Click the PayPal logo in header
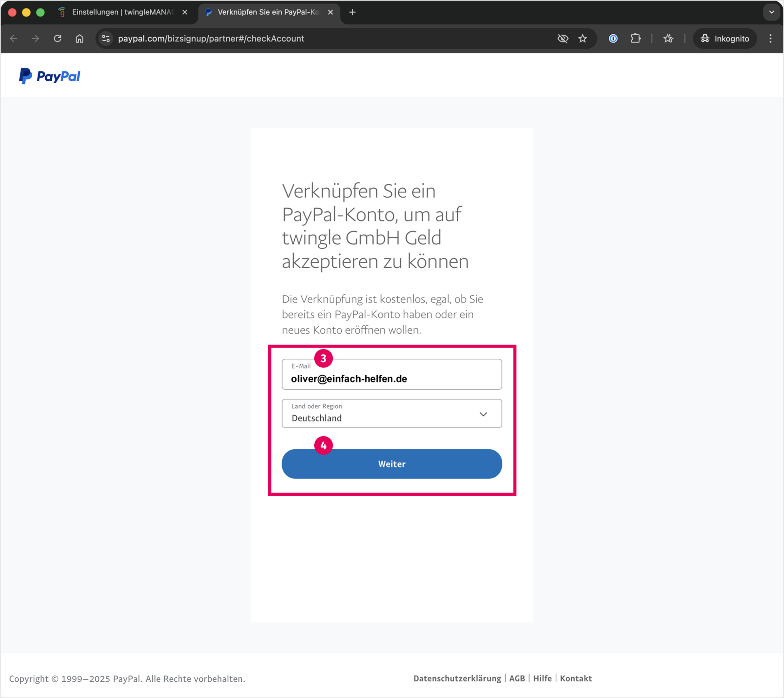The image size is (784, 698). pos(50,76)
